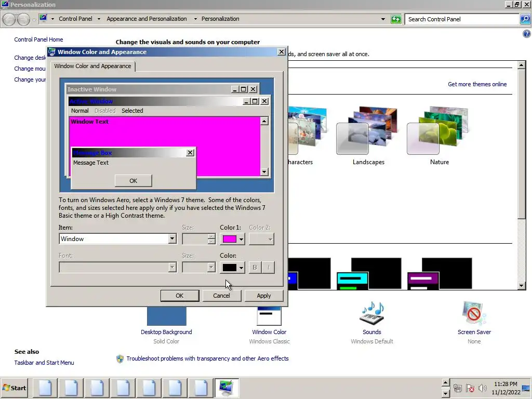532x399 pixels.
Task: Click the search magnifier icon
Action: click(525, 19)
